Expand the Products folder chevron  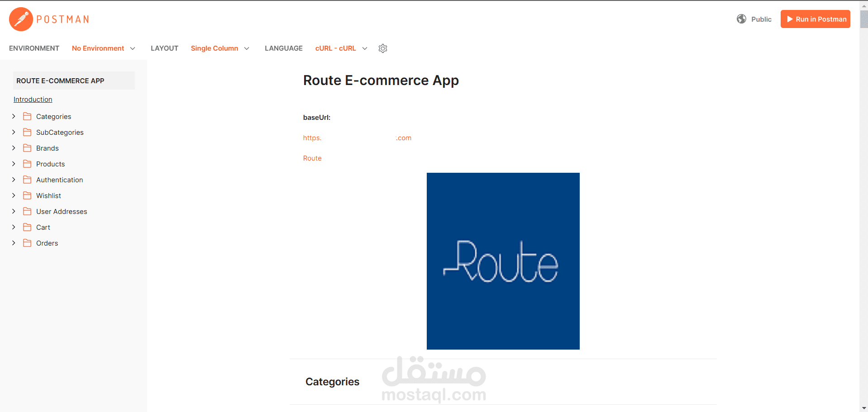pos(14,164)
